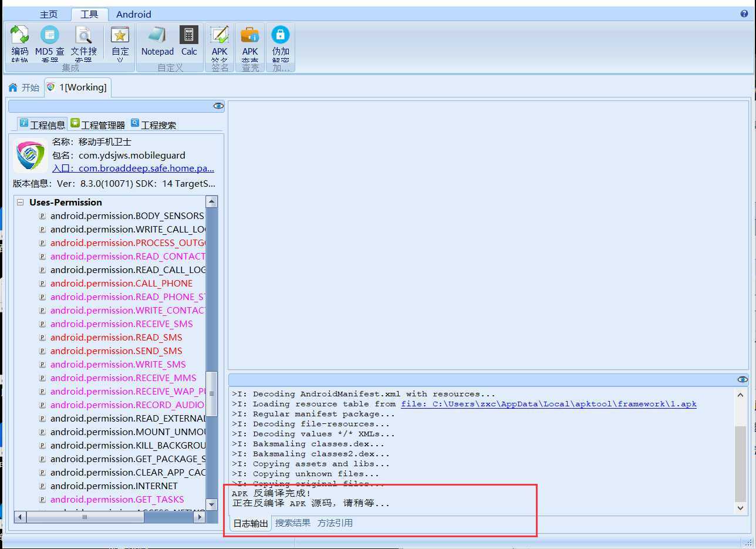Click icon beside INTERNET permission
The width and height of the screenshot is (756, 549).
click(42, 486)
